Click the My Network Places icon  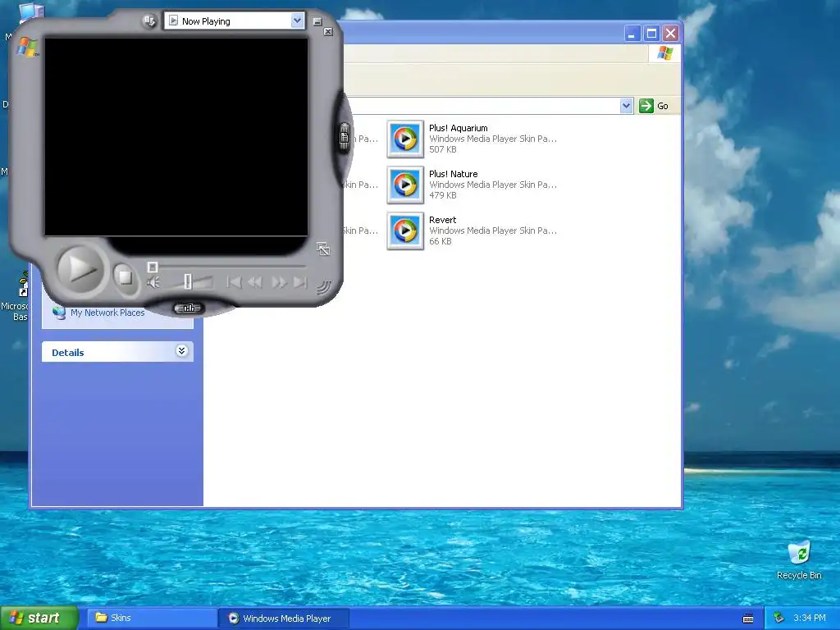pos(59,313)
